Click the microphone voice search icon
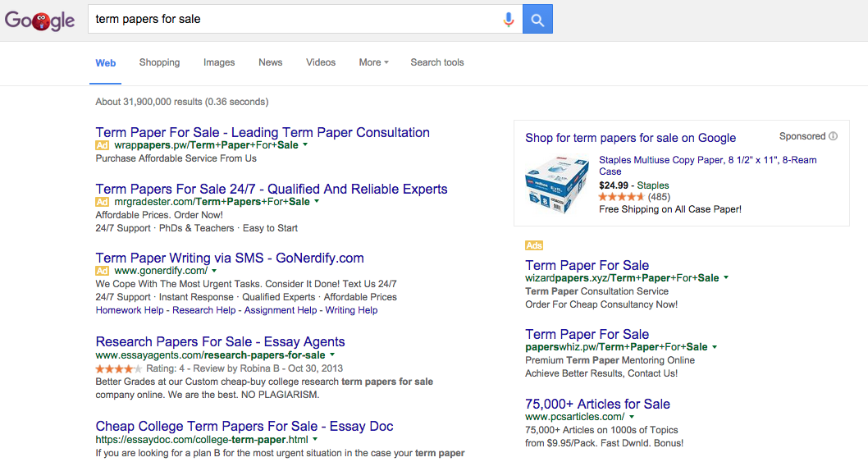This screenshot has width=868, height=462. (x=509, y=20)
